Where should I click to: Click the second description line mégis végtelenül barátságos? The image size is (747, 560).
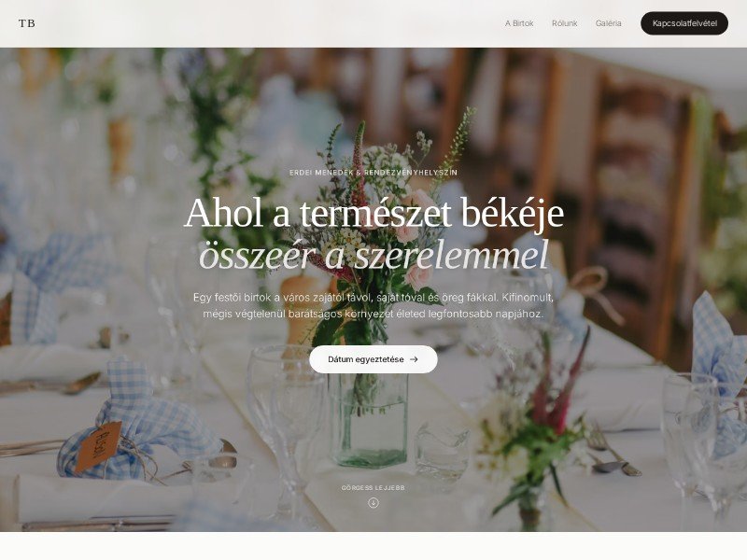(x=373, y=314)
